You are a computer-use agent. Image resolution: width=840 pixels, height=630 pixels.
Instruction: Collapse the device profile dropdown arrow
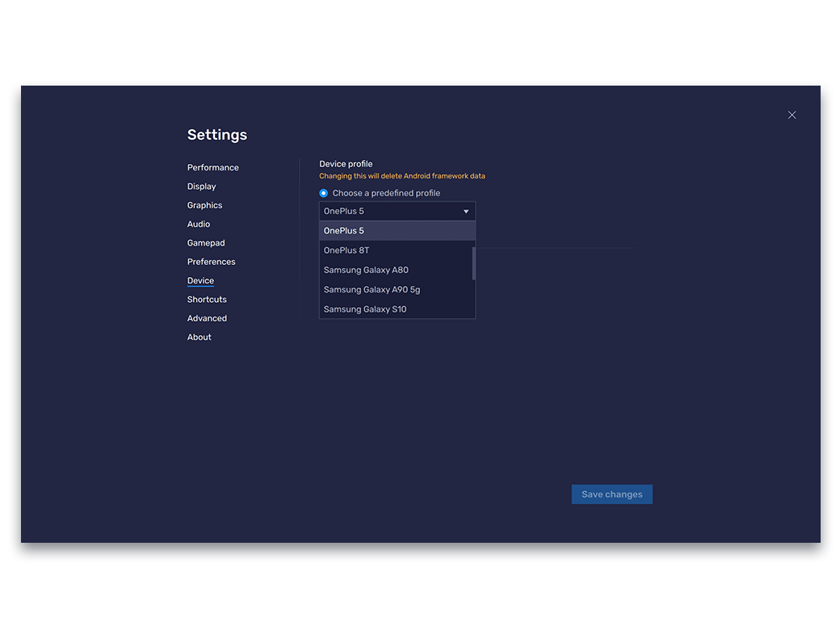(466, 212)
